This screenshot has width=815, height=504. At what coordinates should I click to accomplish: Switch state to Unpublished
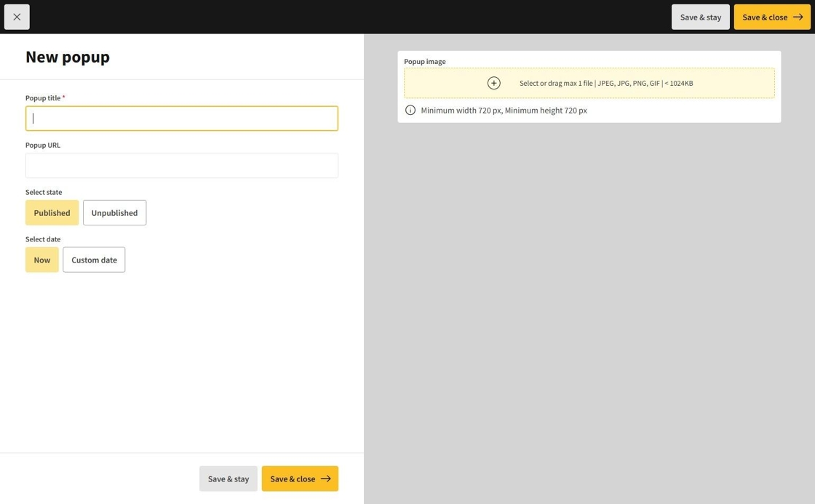(x=114, y=212)
